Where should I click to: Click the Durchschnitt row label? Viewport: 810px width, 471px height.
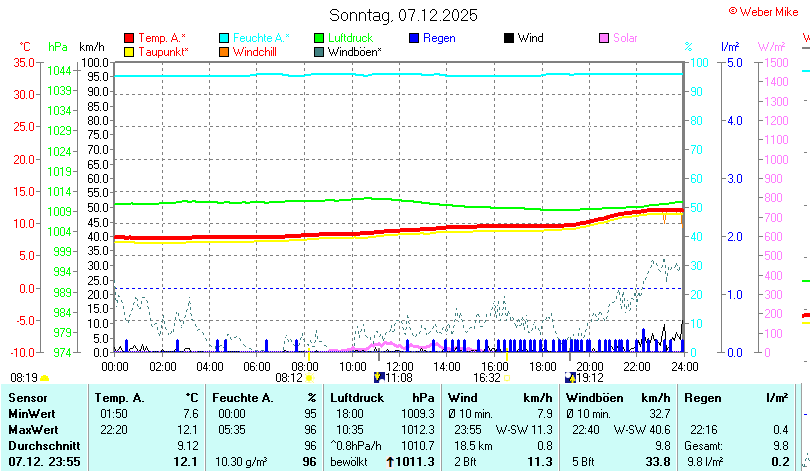[40, 445]
